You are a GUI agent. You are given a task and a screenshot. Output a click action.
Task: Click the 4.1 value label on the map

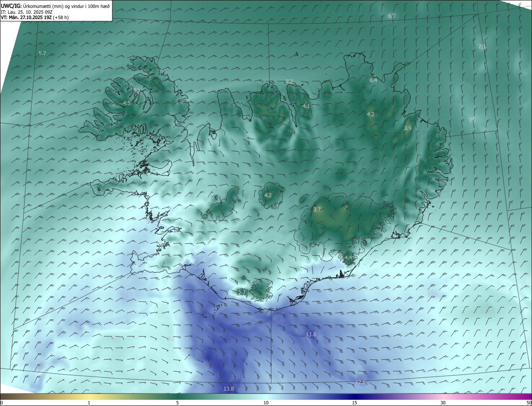pyautogui.click(x=306, y=106)
